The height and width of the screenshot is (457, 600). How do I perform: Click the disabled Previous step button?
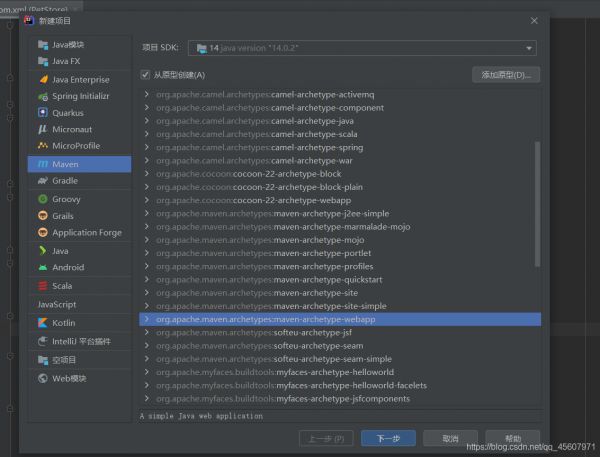point(326,438)
